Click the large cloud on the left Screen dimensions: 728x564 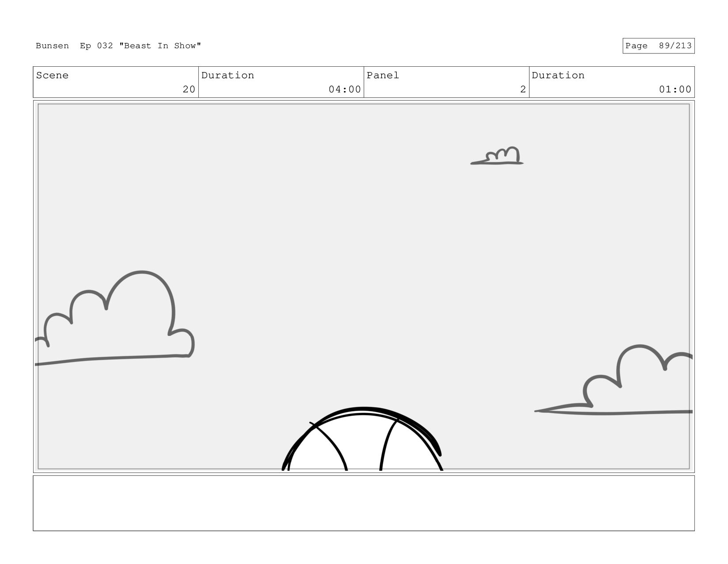(115, 318)
